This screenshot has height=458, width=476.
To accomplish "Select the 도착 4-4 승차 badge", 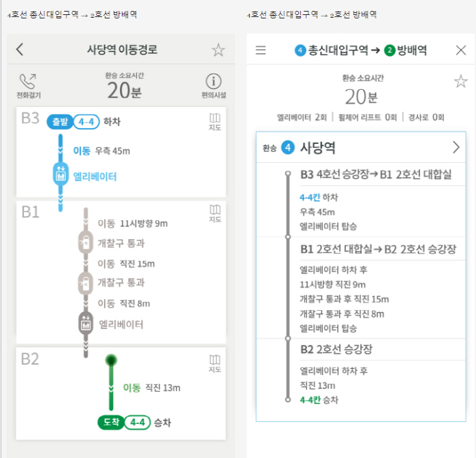I will [x=124, y=423].
